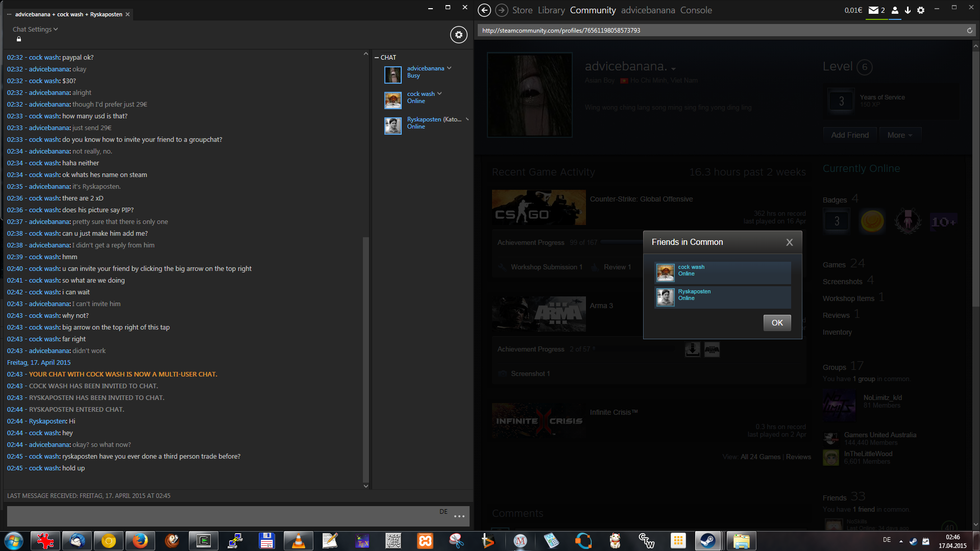The image size is (980, 551).
Task: Open the Console menu item
Action: [696, 10]
